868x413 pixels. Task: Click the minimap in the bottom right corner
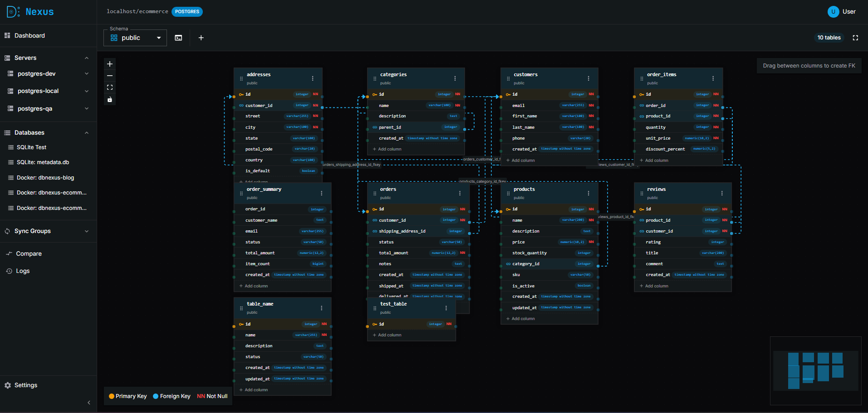(815, 370)
